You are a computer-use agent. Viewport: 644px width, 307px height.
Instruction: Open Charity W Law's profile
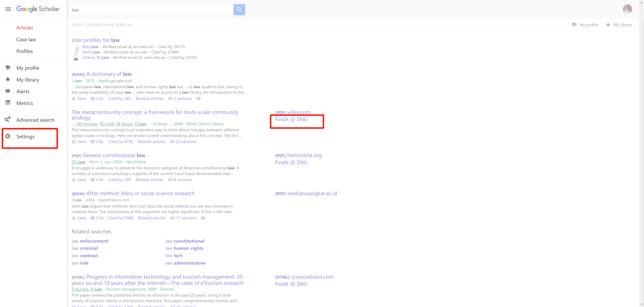click(96, 58)
